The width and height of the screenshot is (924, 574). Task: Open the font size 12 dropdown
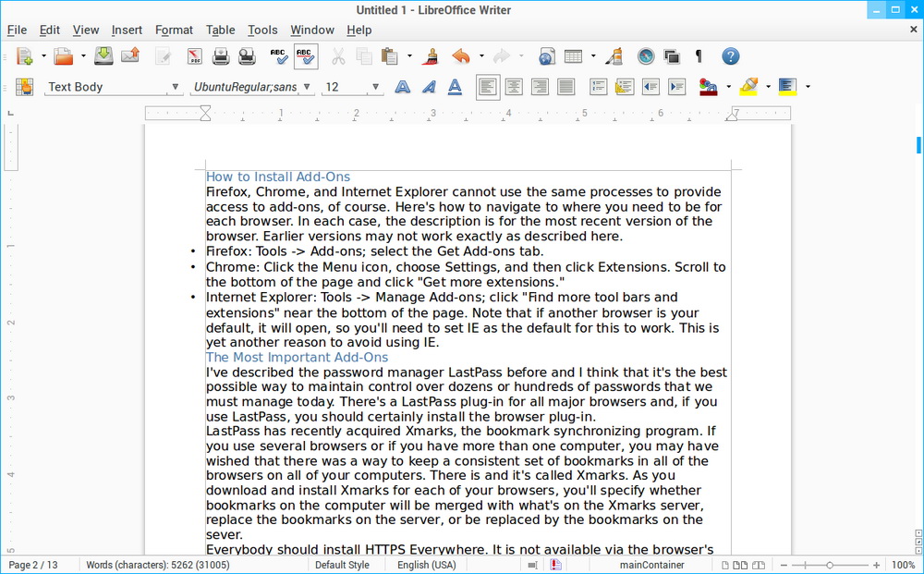(375, 87)
